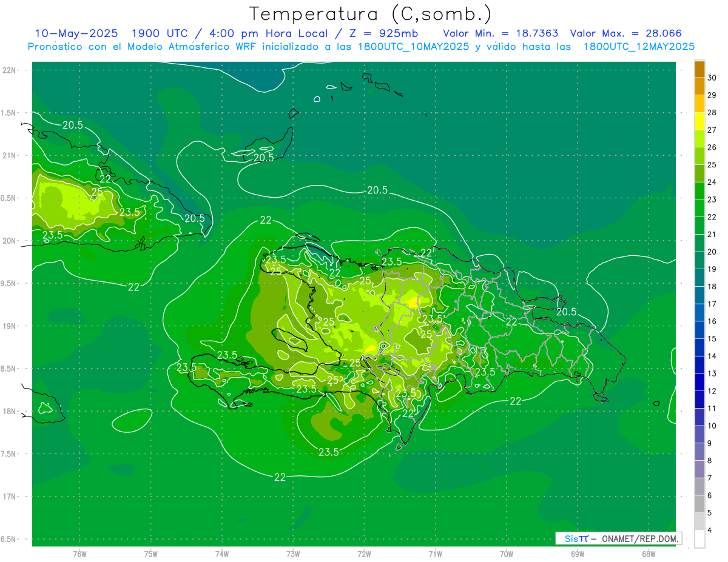The height and width of the screenshot is (562, 728).
Task: Click the '20' value on the color scale
Action: 712,252
